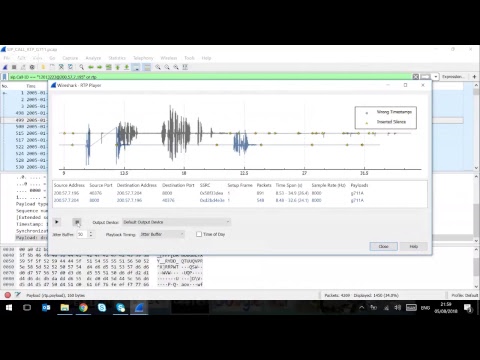Open the Telephony menu

coord(143,58)
